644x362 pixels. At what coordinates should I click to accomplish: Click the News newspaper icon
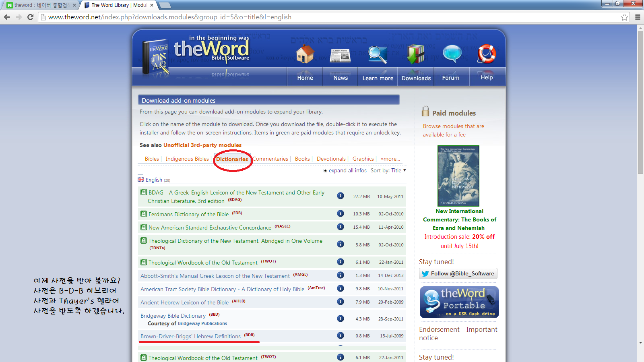pyautogui.click(x=340, y=56)
